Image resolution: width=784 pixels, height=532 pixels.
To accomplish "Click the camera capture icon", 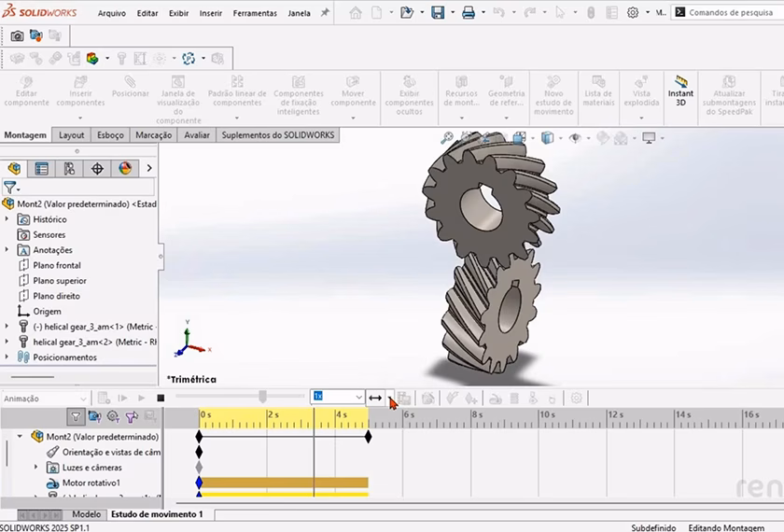I will pyautogui.click(x=17, y=35).
